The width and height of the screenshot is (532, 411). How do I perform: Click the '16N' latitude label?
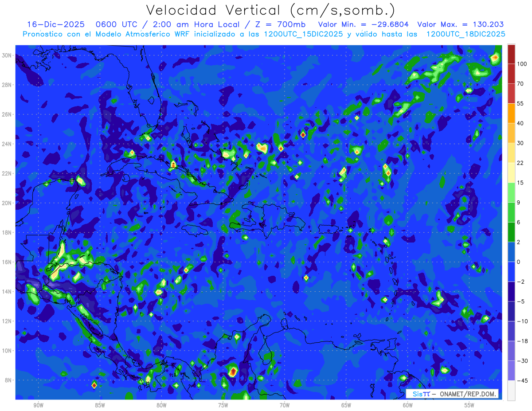(x=8, y=262)
